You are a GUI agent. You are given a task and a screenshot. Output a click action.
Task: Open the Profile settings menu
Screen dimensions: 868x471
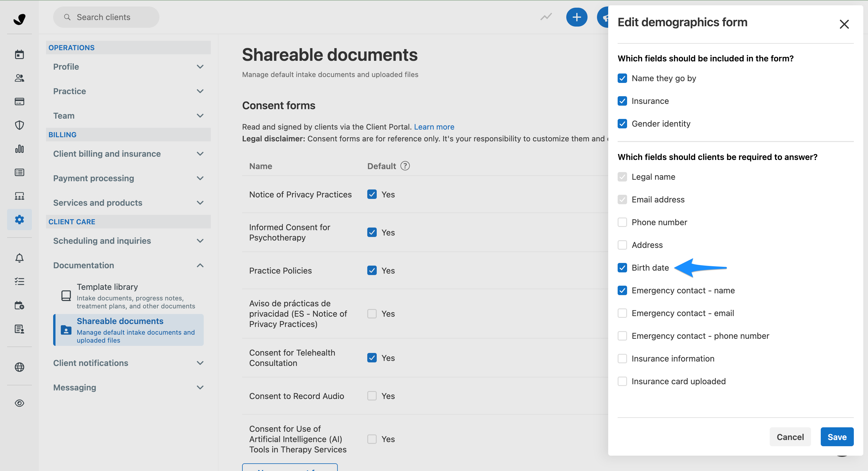click(x=128, y=67)
